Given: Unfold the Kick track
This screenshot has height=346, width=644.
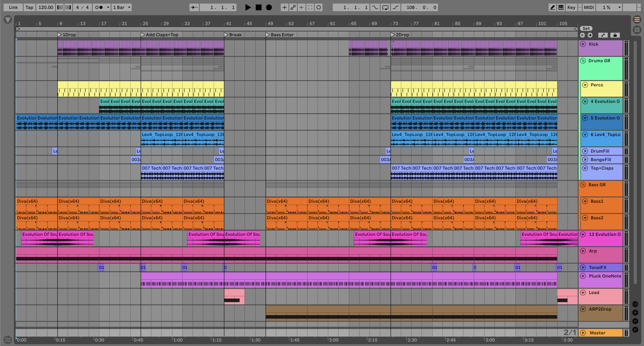Looking at the screenshot, I should [x=583, y=44].
